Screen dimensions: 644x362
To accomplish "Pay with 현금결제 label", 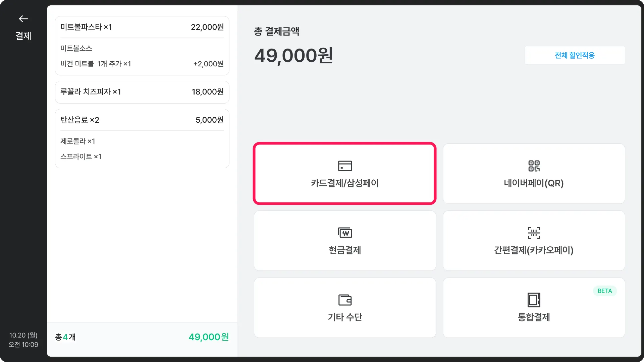I will tap(345, 250).
